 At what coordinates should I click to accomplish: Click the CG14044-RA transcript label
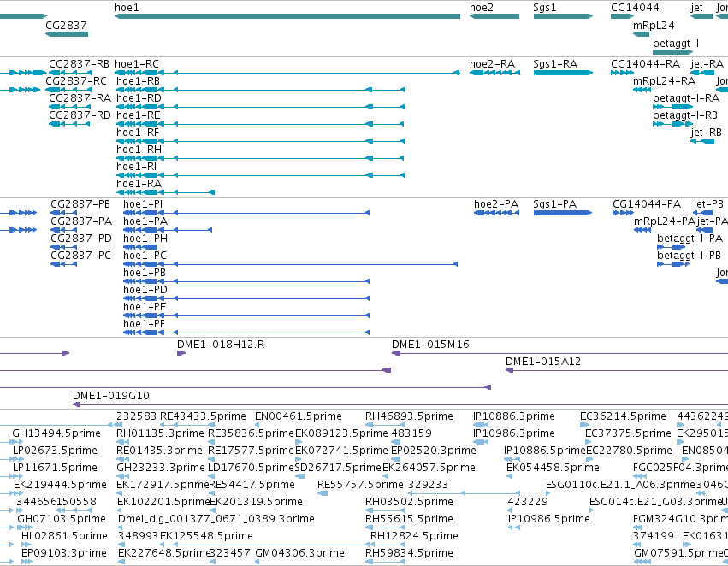[x=645, y=64]
